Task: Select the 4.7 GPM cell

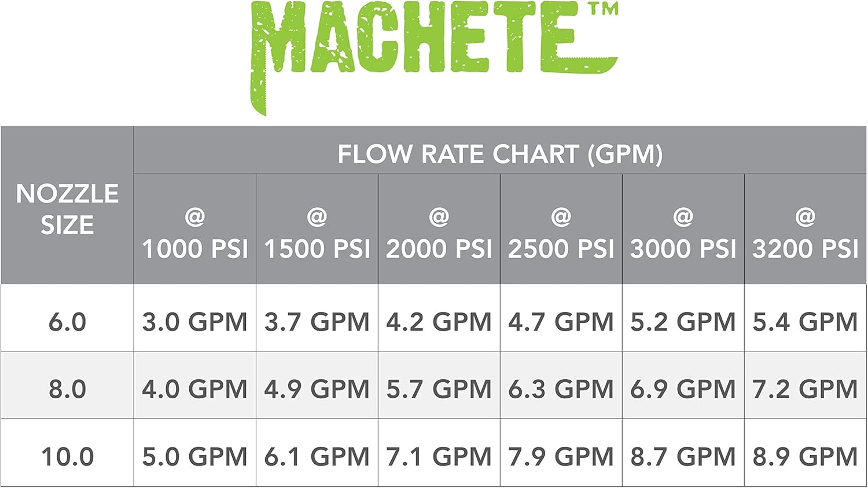Action: click(x=561, y=322)
